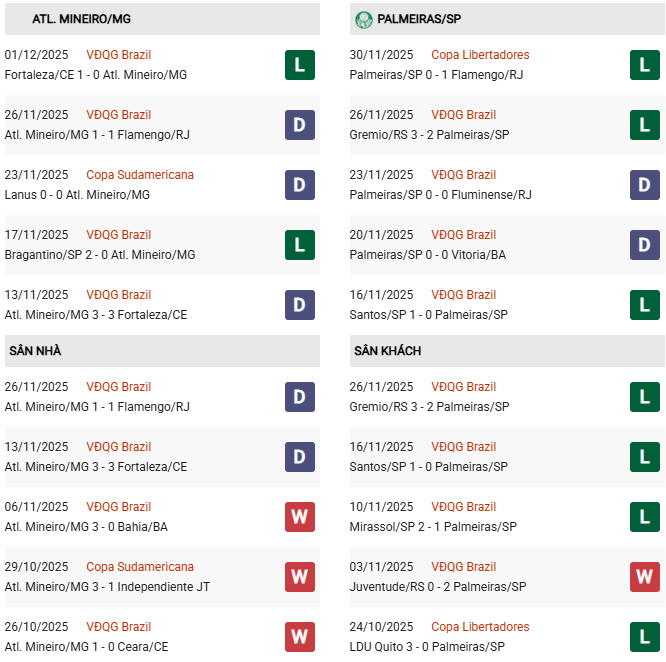666x662 pixels.
Task: Open the SÂN NHÀ home matches section
Action: point(36,351)
